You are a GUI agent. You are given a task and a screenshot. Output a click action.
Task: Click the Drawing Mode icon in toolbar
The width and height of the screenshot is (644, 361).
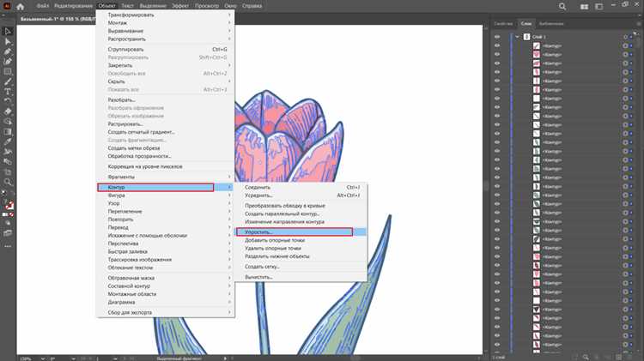[x=8, y=223]
